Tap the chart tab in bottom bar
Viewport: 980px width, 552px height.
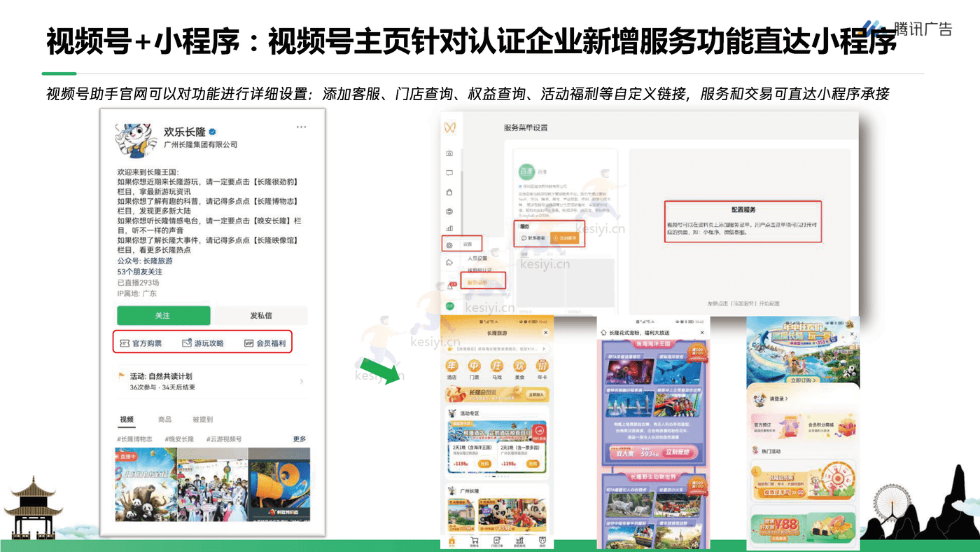(x=520, y=541)
